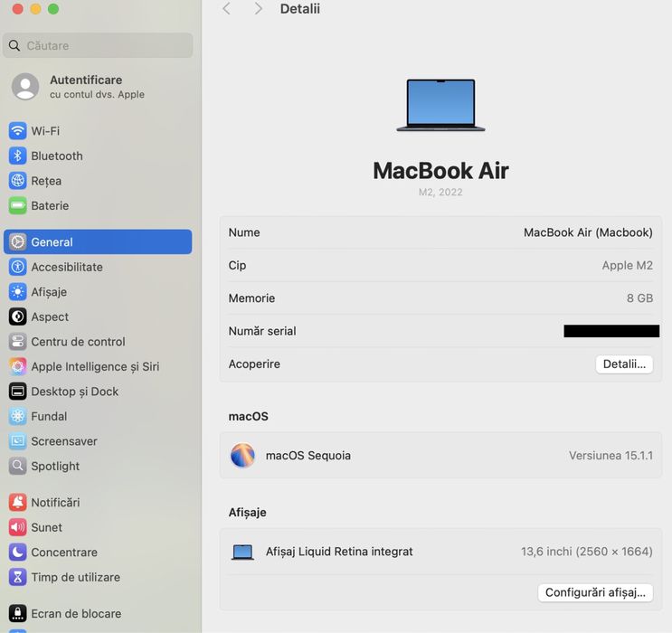Click the Afișaje sun icon

(17, 291)
